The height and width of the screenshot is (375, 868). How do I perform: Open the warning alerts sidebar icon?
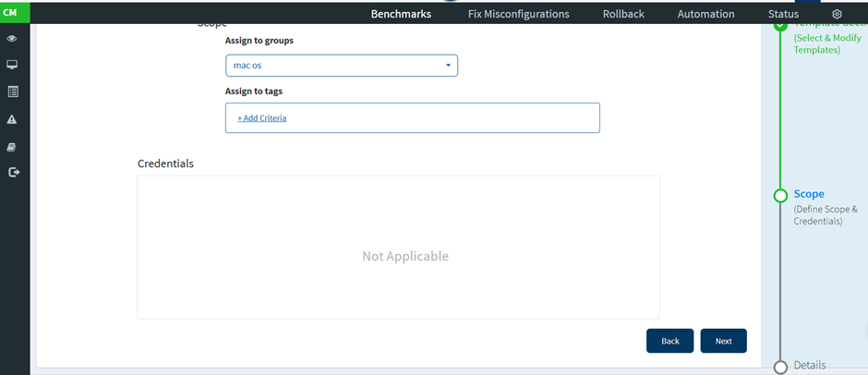tap(12, 119)
